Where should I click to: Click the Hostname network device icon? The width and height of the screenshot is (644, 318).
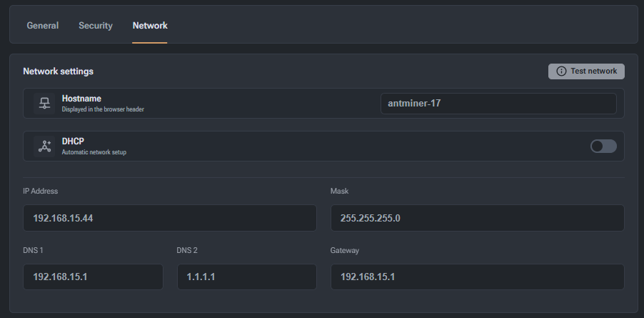pyautogui.click(x=44, y=104)
